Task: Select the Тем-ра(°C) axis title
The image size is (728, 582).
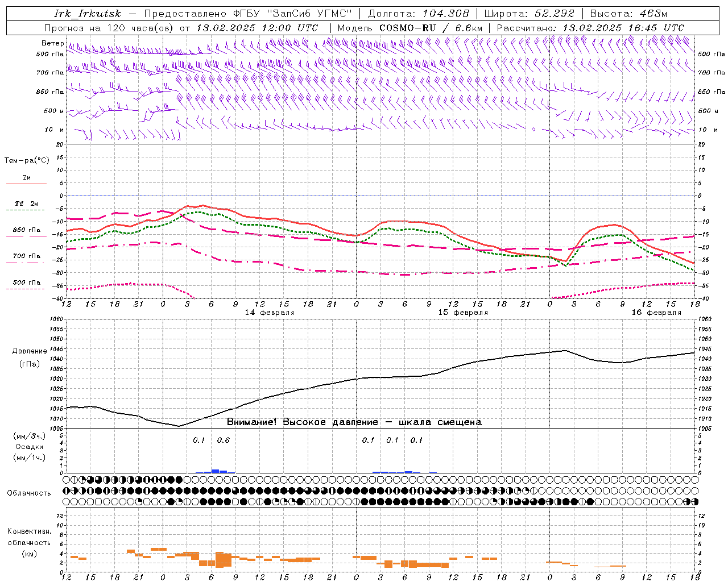Action: (27, 160)
